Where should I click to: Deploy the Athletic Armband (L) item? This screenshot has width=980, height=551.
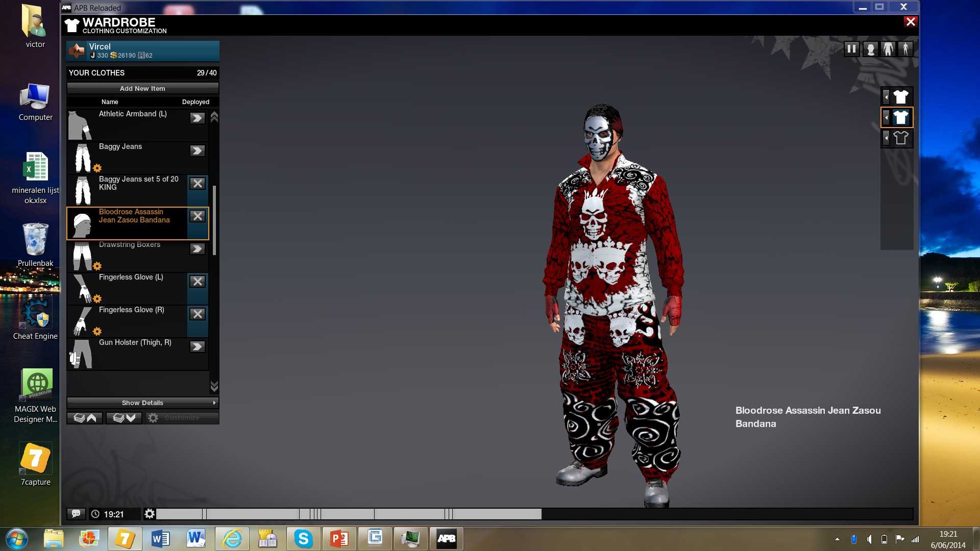pos(197,118)
